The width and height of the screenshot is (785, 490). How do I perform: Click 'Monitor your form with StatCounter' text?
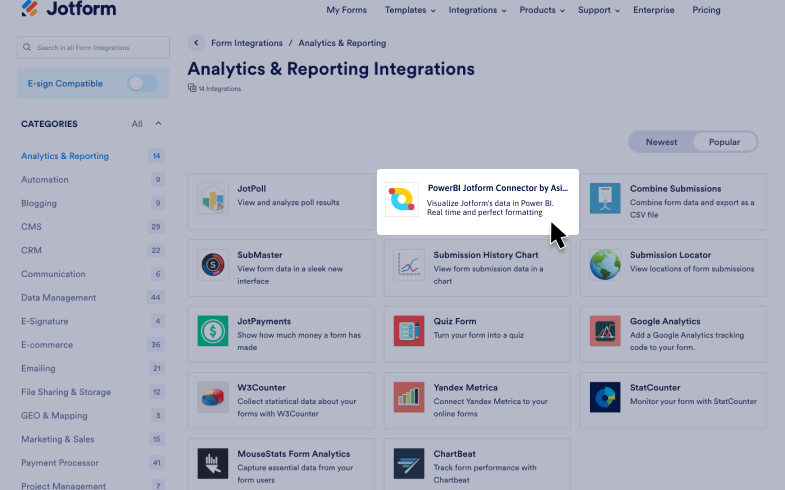point(693,401)
